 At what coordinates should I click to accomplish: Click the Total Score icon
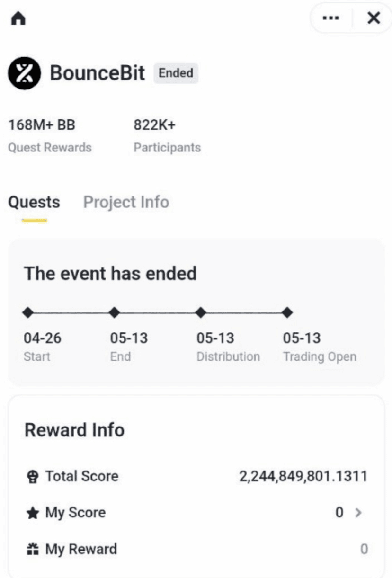[32, 476]
